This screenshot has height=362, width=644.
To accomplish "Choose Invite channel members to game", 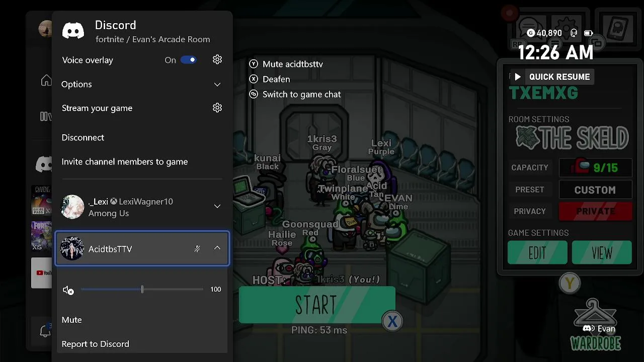I will [x=125, y=161].
